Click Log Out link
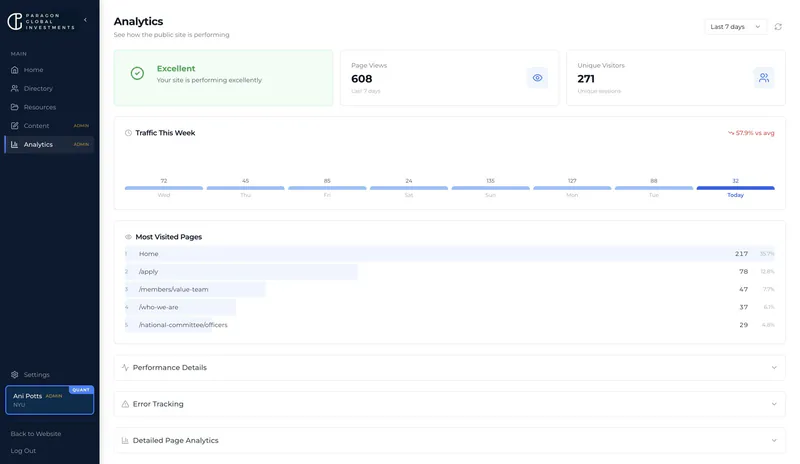This screenshot has width=800, height=464. point(23,451)
